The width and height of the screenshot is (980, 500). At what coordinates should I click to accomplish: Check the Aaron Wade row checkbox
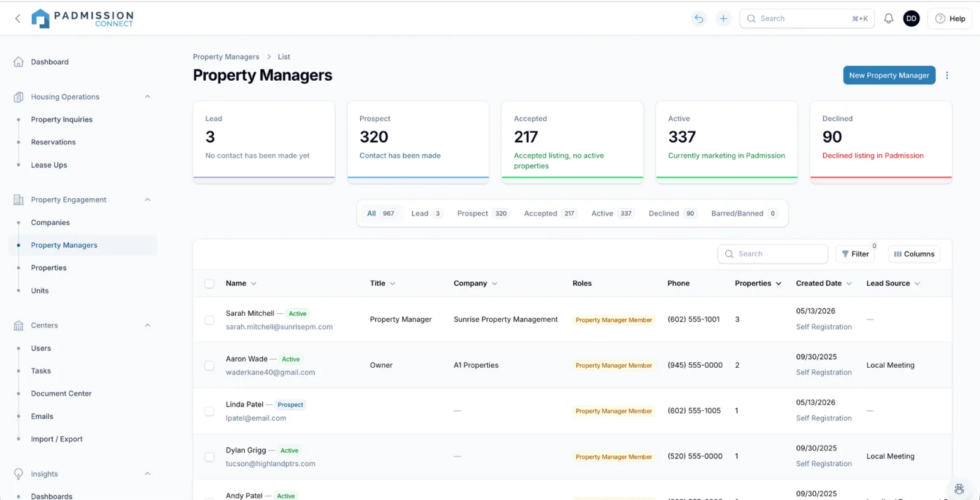point(209,366)
